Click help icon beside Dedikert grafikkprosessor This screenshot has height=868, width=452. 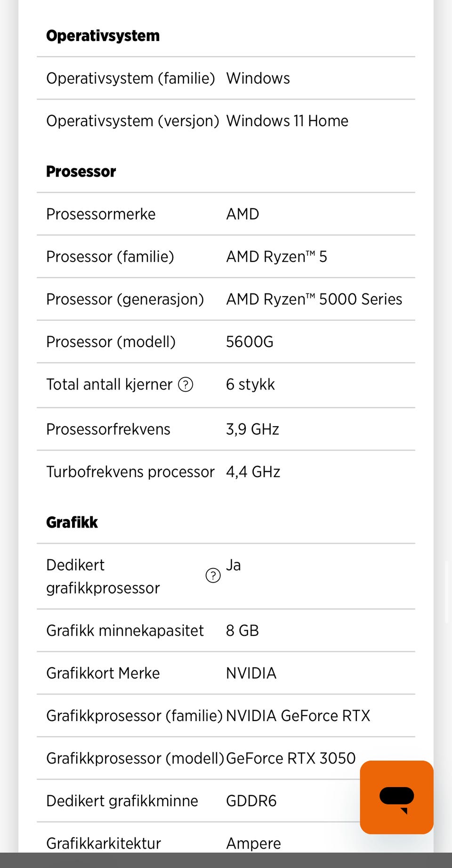(x=213, y=575)
